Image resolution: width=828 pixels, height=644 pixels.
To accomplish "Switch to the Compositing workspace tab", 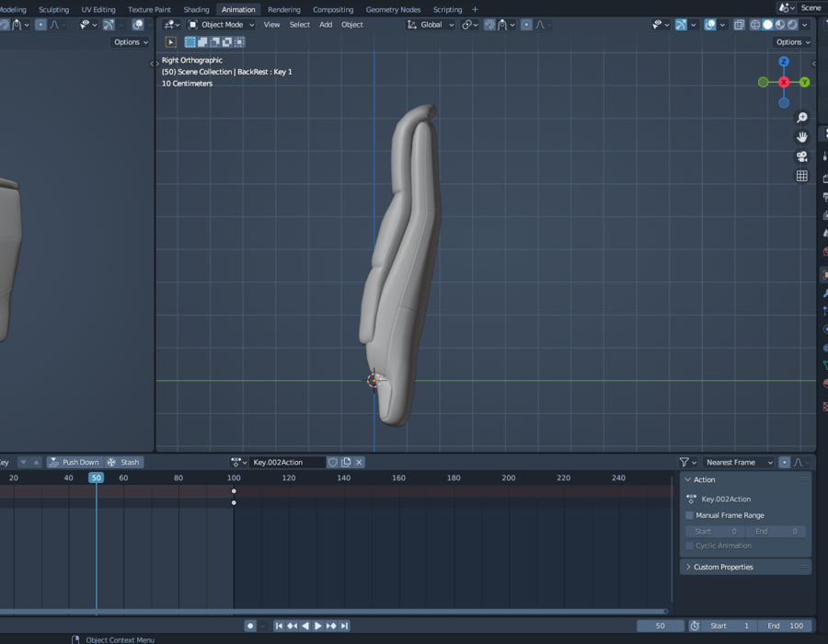I will coord(333,9).
